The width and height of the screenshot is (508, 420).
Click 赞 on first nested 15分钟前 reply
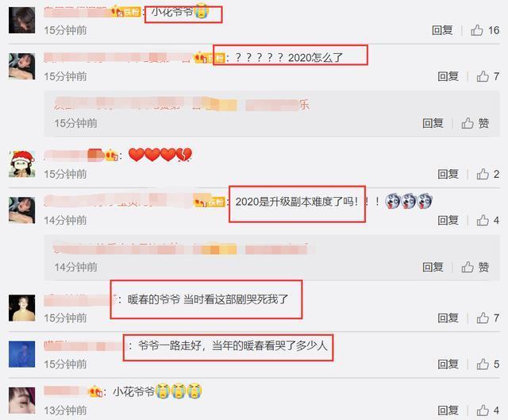pyautogui.click(x=475, y=123)
